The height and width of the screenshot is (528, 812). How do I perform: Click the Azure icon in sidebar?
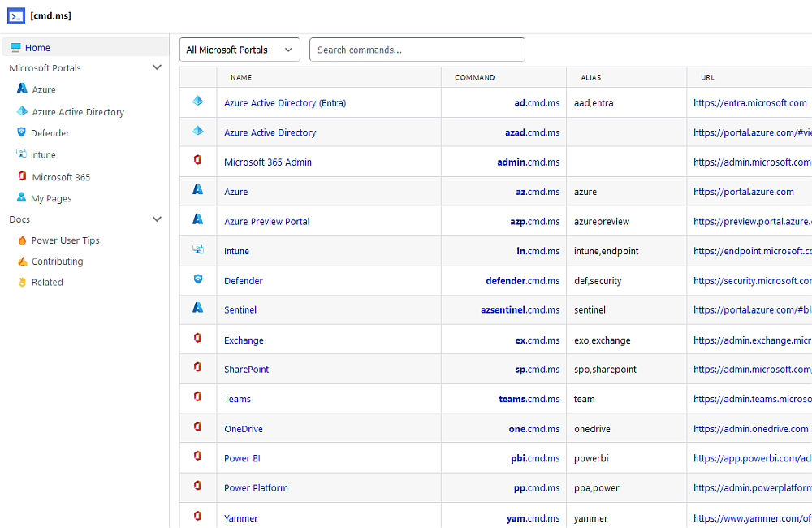(x=22, y=89)
